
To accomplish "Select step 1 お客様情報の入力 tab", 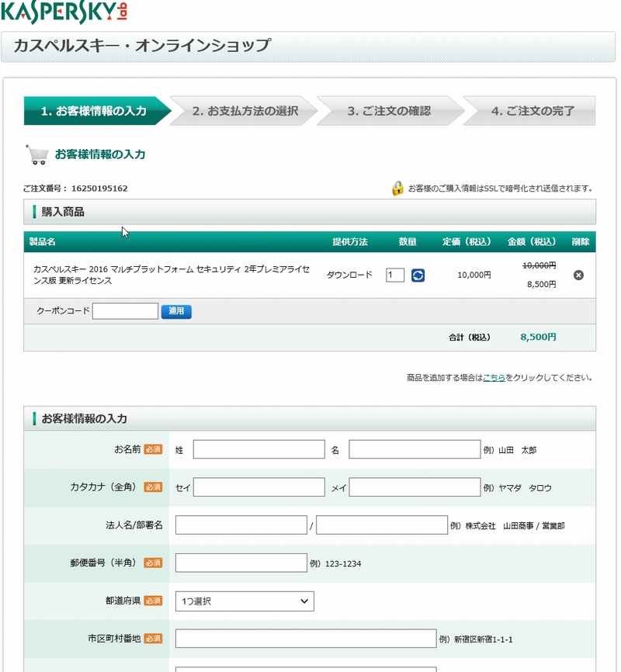I will (x=97, y=111).
